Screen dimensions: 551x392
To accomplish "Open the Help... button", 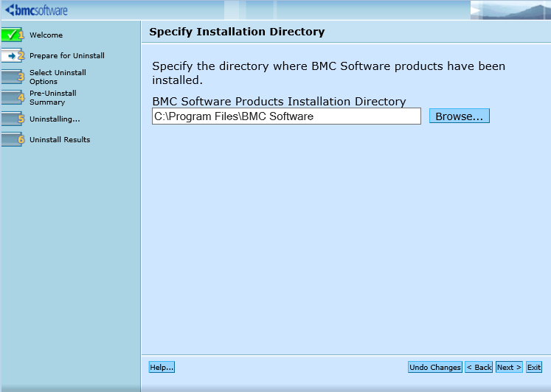I will [162, 367].
